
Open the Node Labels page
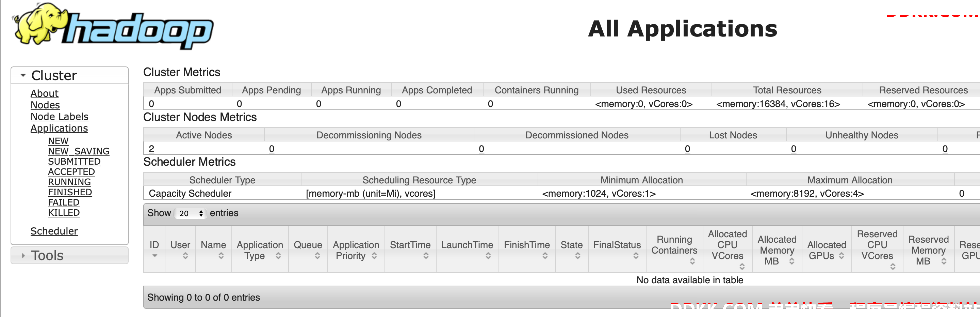[x=59, y=117]
